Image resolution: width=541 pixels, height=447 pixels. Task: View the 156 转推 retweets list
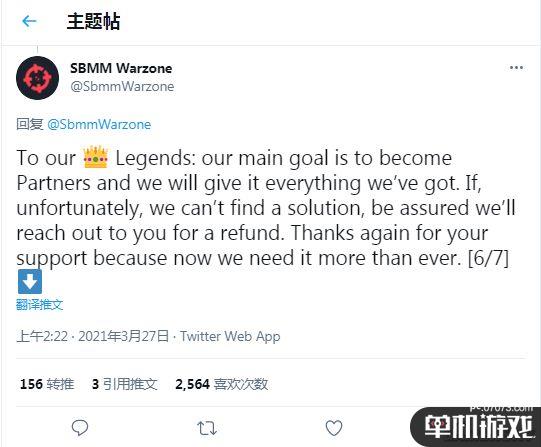coord(47,384)
